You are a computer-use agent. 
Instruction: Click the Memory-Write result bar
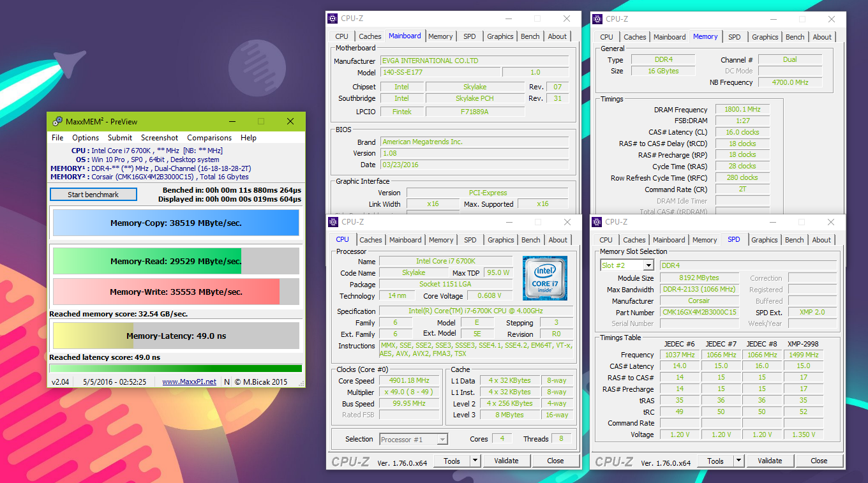click(x=176, y=292)
